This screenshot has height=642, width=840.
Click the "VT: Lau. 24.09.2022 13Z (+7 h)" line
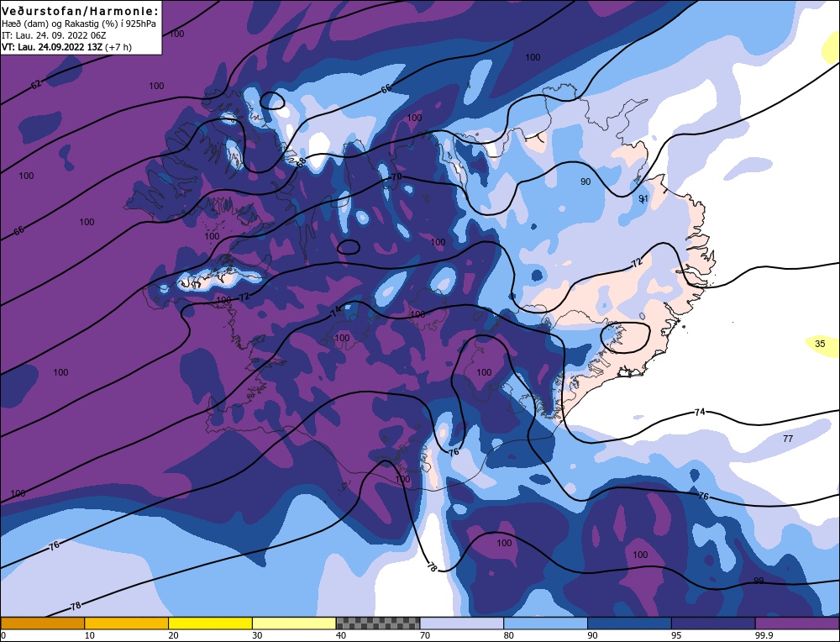[x=66, y=47]
